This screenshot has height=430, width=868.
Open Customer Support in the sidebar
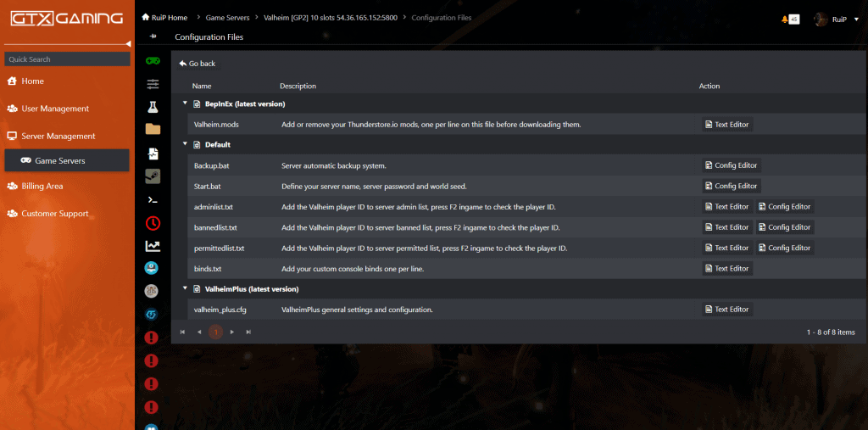pos(55,214)
